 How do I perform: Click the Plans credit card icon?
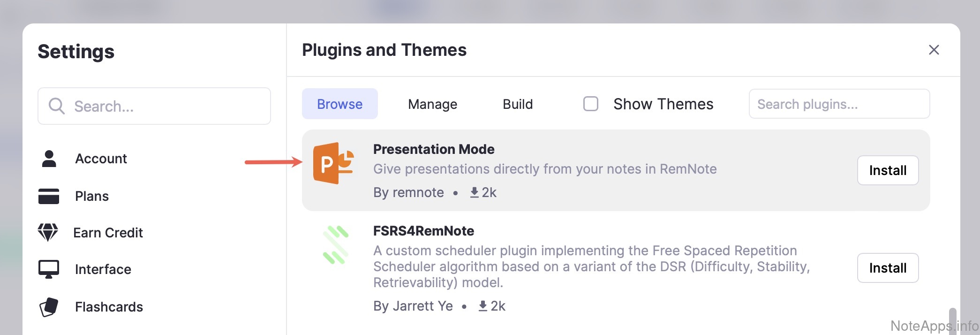[49, 196]
